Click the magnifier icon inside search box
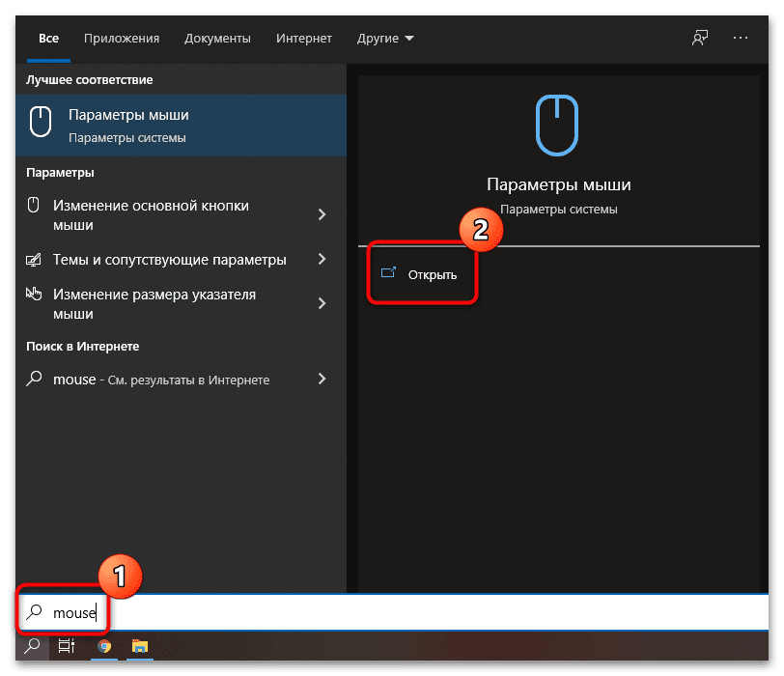784x676 pixels. click(34, 611)
